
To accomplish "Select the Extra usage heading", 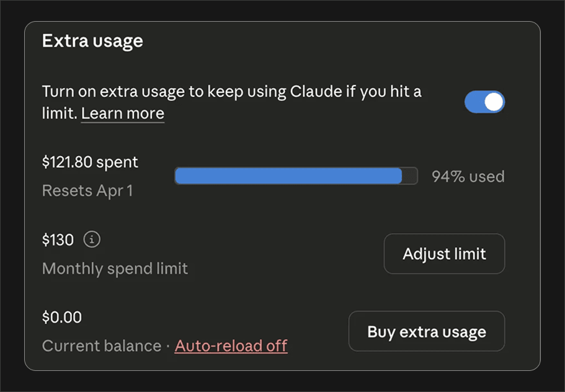I will click(x=92, y=41).
